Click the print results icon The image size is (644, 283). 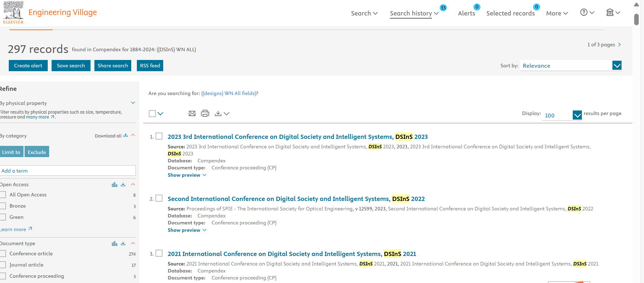pyautogui.click(x=205, y=114)
